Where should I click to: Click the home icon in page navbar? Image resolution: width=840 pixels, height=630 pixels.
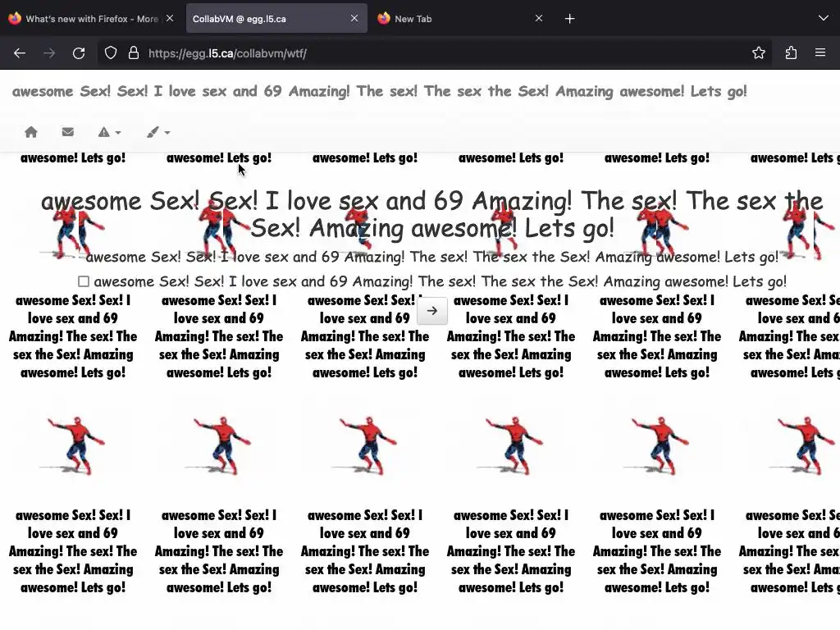pyautogui.click(x=31, y=132)
